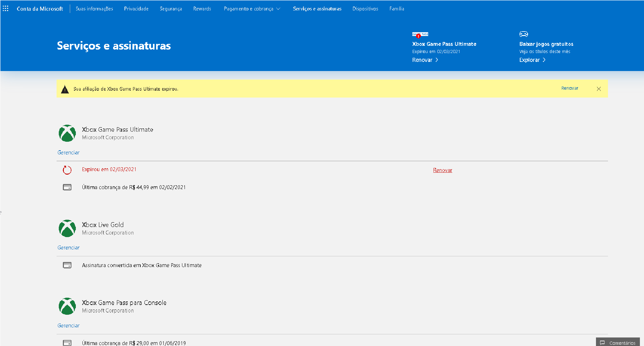Open the Rewards page
The height and width of the screenshot is (346, 644).
(x=202, y=9)
